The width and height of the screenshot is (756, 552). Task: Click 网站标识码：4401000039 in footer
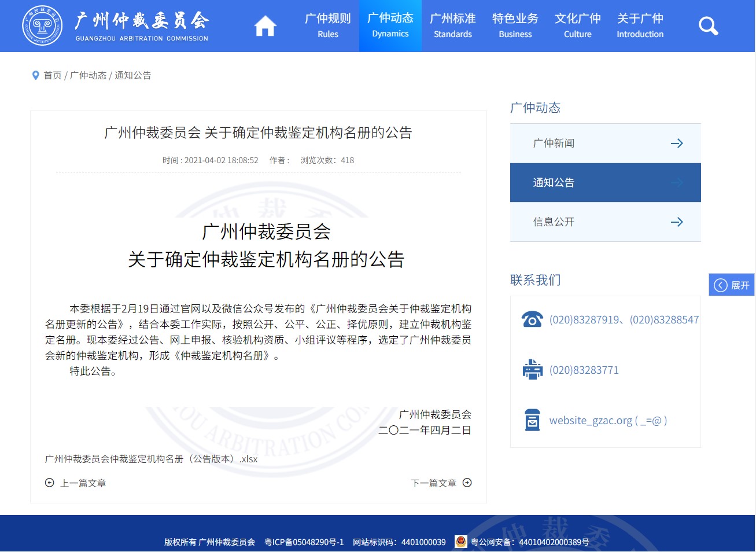click(400, 542)
